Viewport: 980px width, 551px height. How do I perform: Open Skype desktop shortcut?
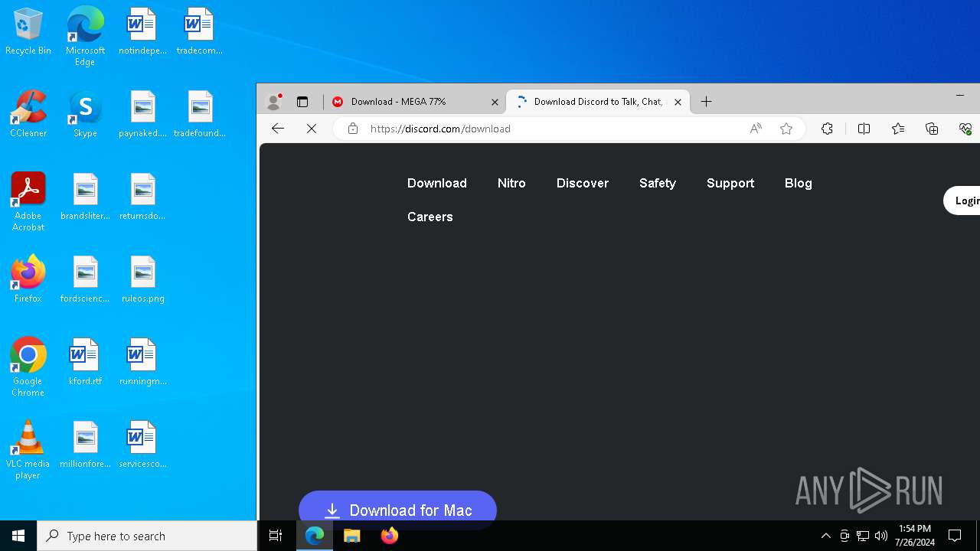click(85, 115)
